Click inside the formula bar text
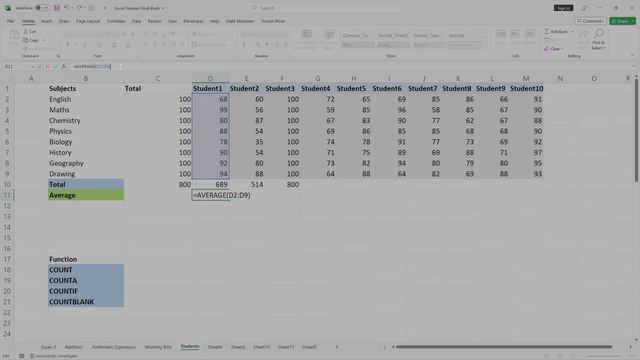This screenshot has width=640, height=360. 92,67
